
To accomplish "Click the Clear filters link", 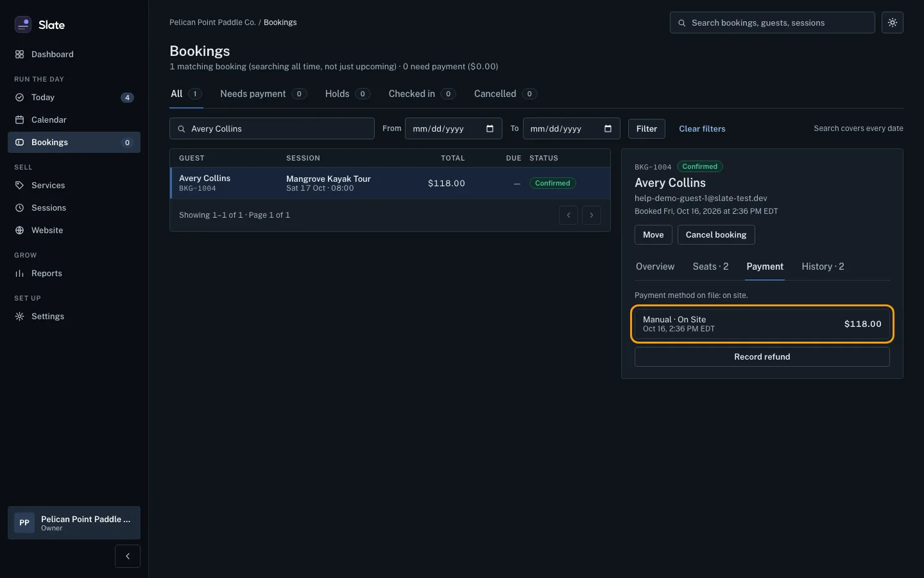I will coord(702,128).
